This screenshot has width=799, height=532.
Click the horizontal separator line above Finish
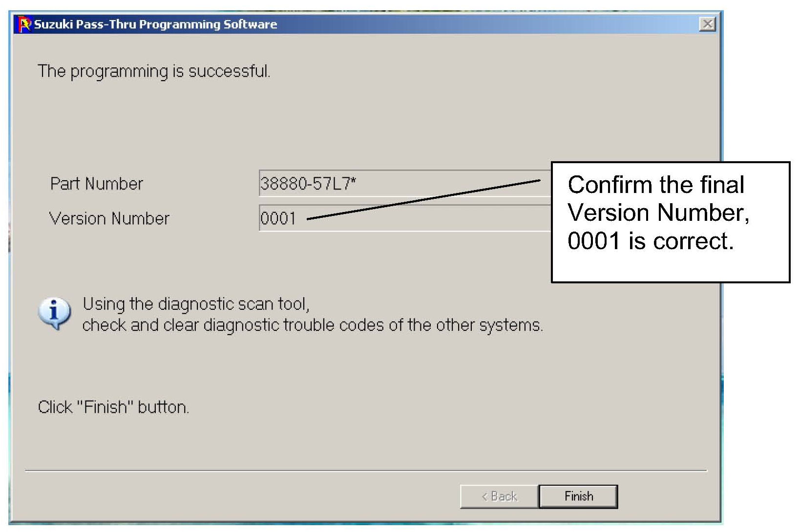(365, 471)
